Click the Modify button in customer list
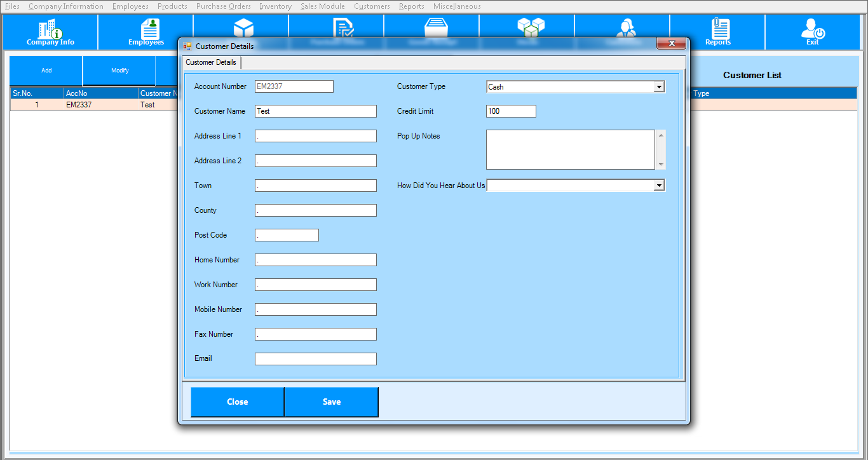Screen dimensions: 868x460 (x=119, y=71)
